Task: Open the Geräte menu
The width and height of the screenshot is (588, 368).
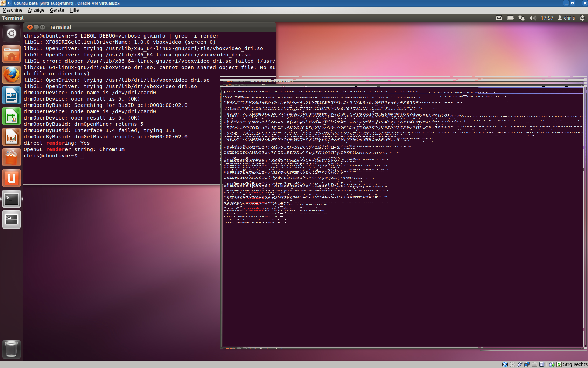Action: click(57, 10)
